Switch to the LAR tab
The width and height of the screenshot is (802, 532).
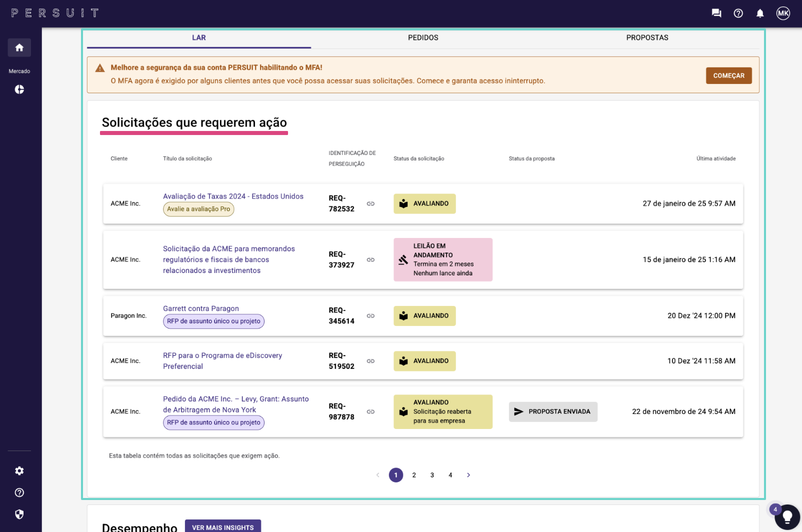pos(199,38)
